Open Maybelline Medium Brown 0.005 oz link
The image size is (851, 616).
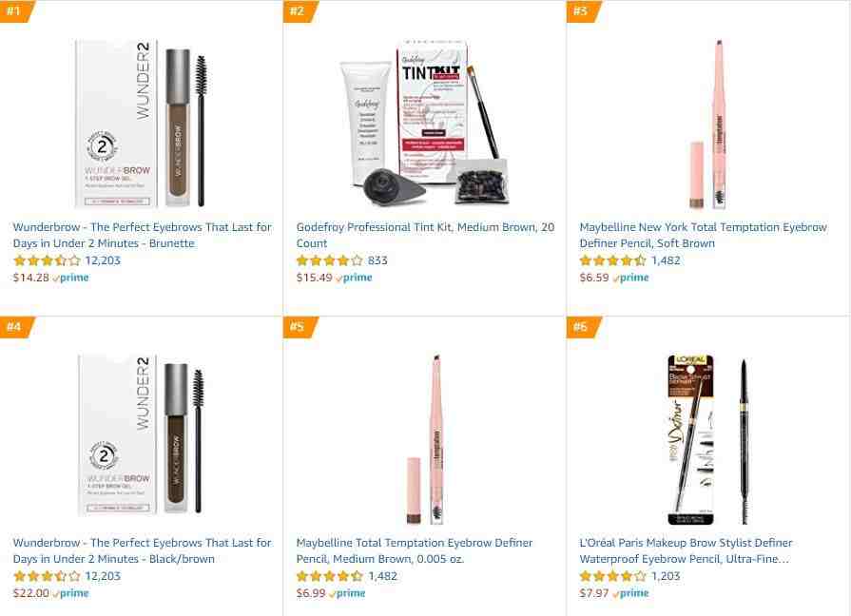point(415,550)
